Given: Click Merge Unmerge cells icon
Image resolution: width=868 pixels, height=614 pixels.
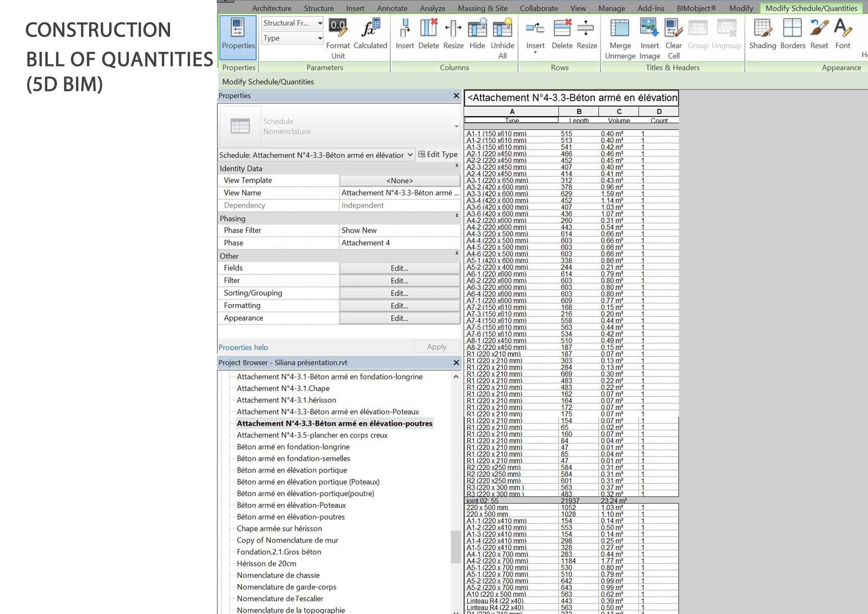Looking at the screenshot, I should pos(620,38).
